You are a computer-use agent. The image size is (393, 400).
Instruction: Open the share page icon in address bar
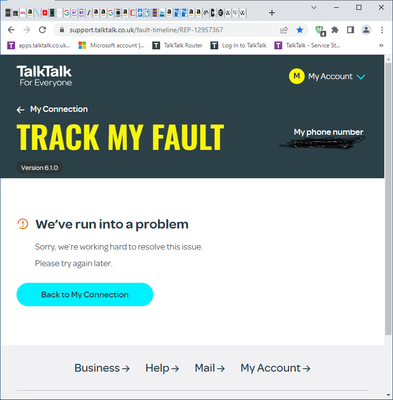284,30
